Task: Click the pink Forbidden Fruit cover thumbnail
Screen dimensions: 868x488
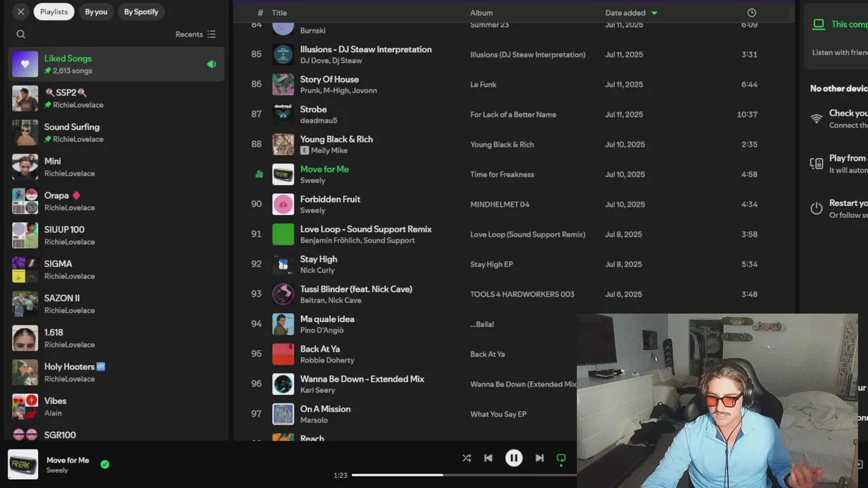Action: click(x=283, y=204)
